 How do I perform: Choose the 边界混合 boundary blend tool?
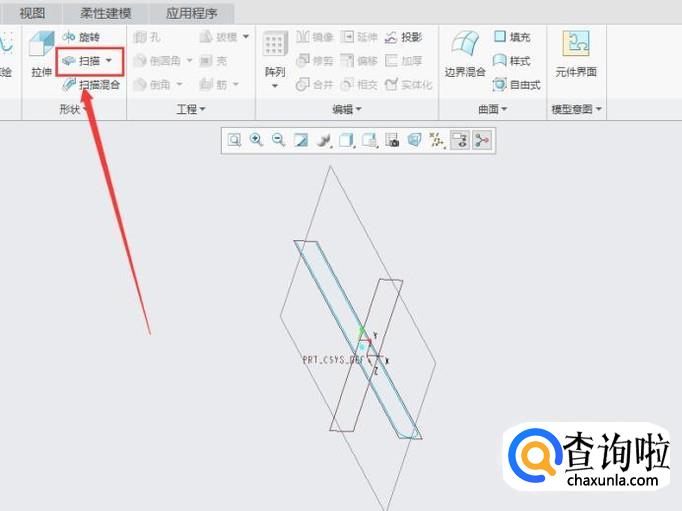click(465, 53)
